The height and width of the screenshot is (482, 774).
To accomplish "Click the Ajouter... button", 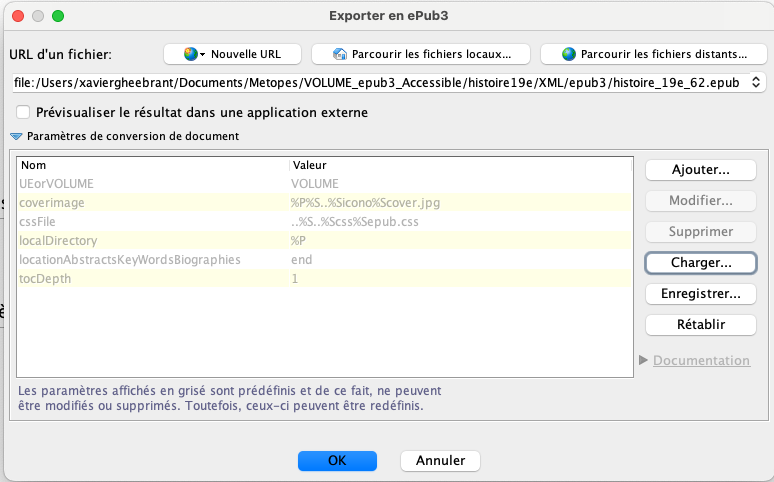I will tap(700, 170).
